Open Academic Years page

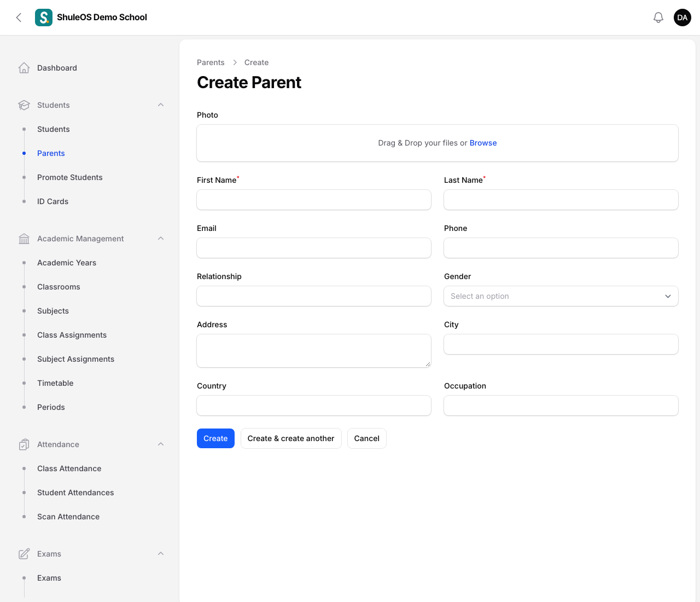[x=67, y=263]
